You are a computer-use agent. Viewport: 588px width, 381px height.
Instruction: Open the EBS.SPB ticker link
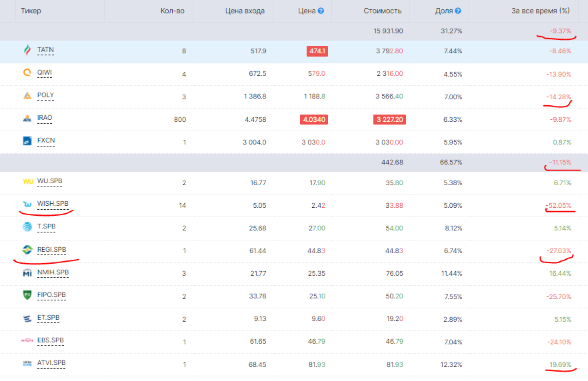tap(50, 340)
